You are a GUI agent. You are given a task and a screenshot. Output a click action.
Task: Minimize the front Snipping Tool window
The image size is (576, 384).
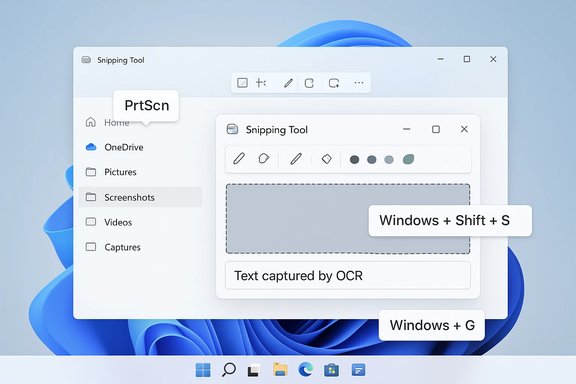(407, 129)
